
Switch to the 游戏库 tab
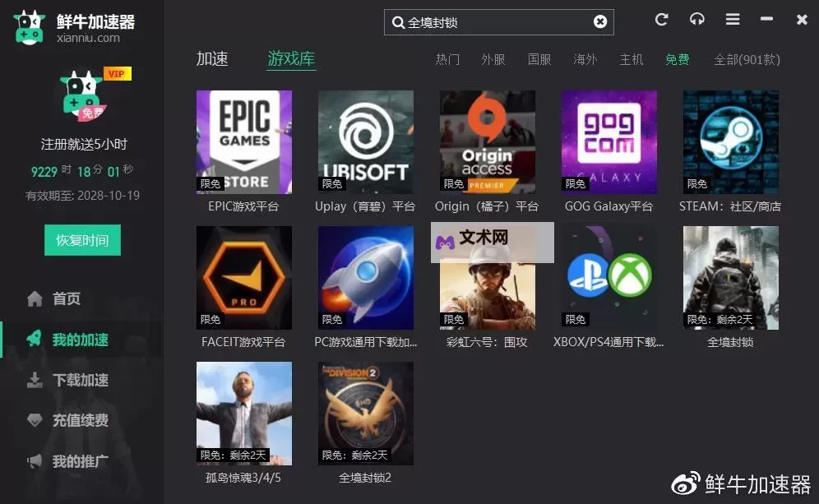click(291, 58)
